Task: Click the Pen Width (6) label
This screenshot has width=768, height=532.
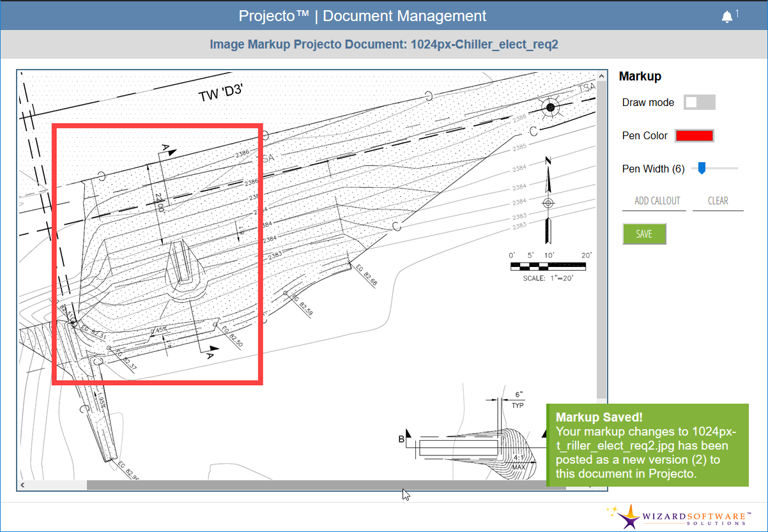Action: click(x=654, y=169)
